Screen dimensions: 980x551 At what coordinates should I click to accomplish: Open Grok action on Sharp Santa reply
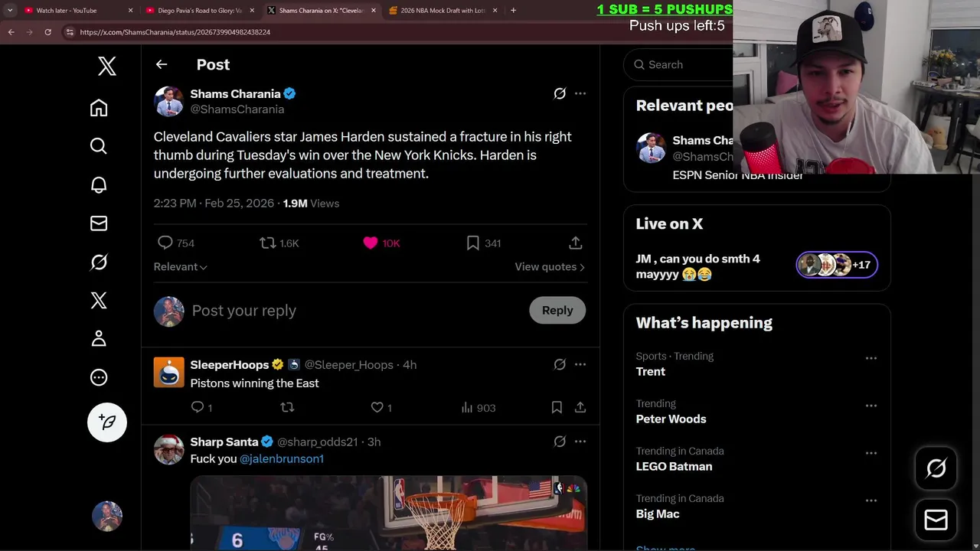pos(560,442)
